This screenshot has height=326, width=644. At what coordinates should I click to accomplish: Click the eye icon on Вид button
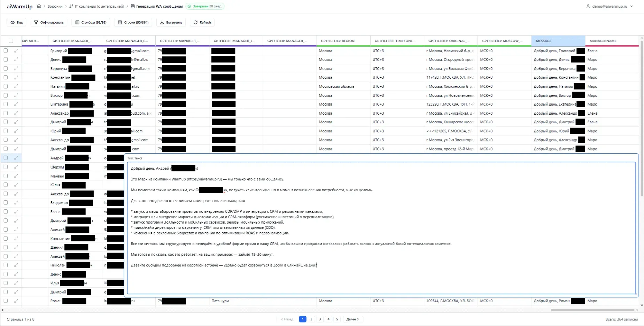click(x=13, y=22)
